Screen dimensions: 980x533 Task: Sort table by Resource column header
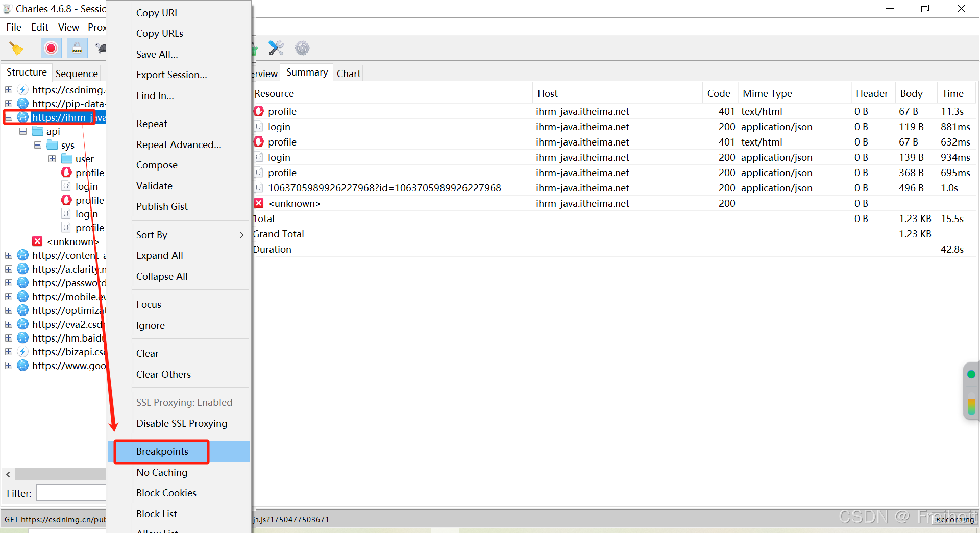[x=392, y=93]
